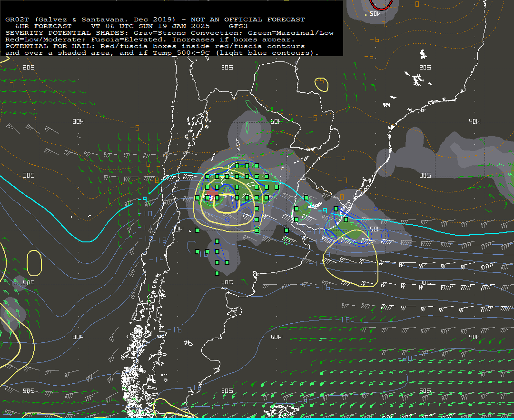Click the '30S' latitude label at left edge

tap(29, 175)
